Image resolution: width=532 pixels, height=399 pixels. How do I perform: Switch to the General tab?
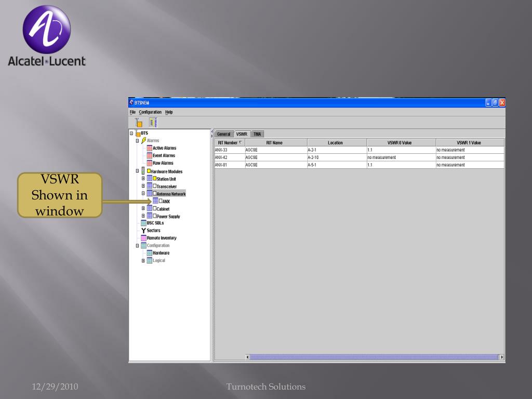click(x=223, y=134)
